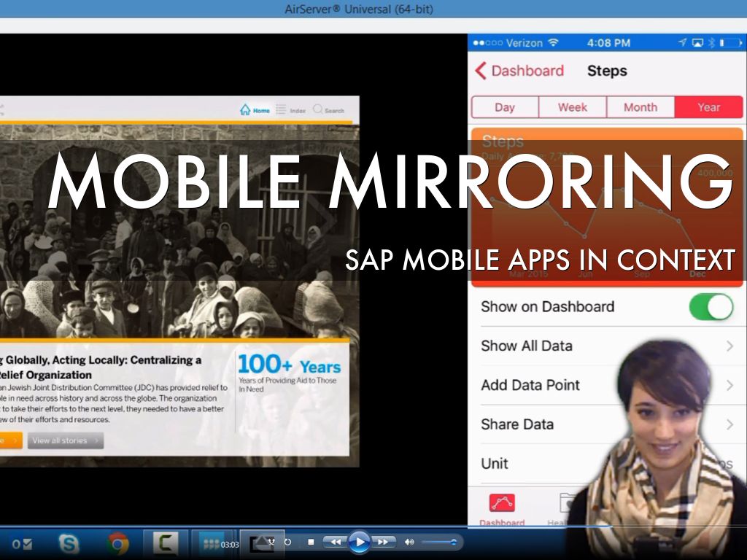
Task: Click the Home icon on the webpage
Action: coord(246,109)
